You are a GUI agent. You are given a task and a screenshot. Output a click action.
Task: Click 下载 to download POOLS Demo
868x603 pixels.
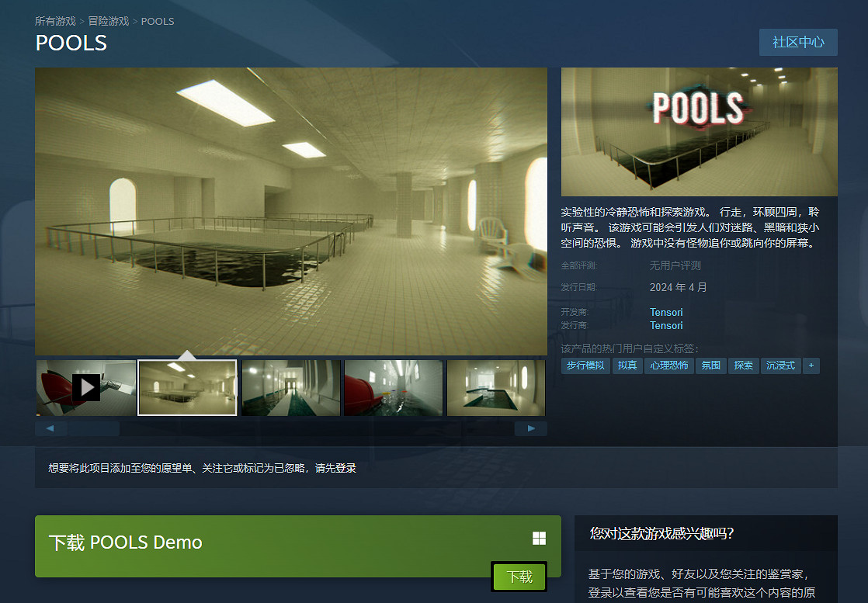(x=518, y=577)
